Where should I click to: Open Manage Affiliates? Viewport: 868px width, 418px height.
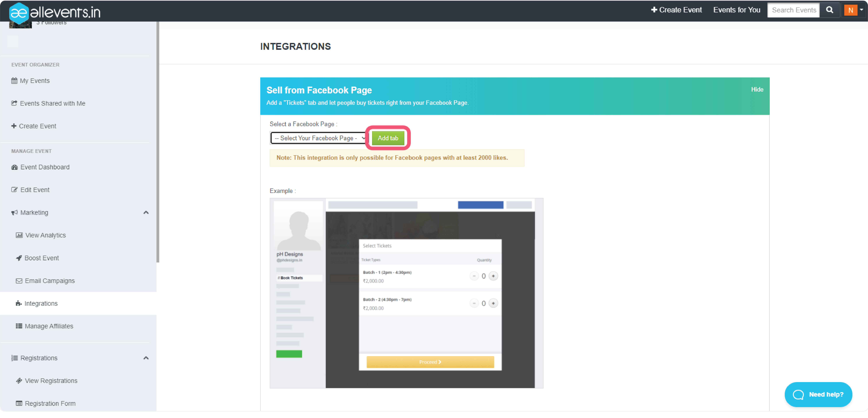click(49, 326)
